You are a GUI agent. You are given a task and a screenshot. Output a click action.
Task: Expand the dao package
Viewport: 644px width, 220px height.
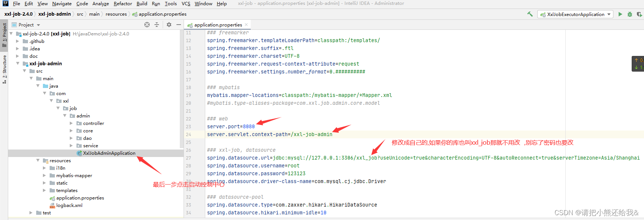[71, 138]
